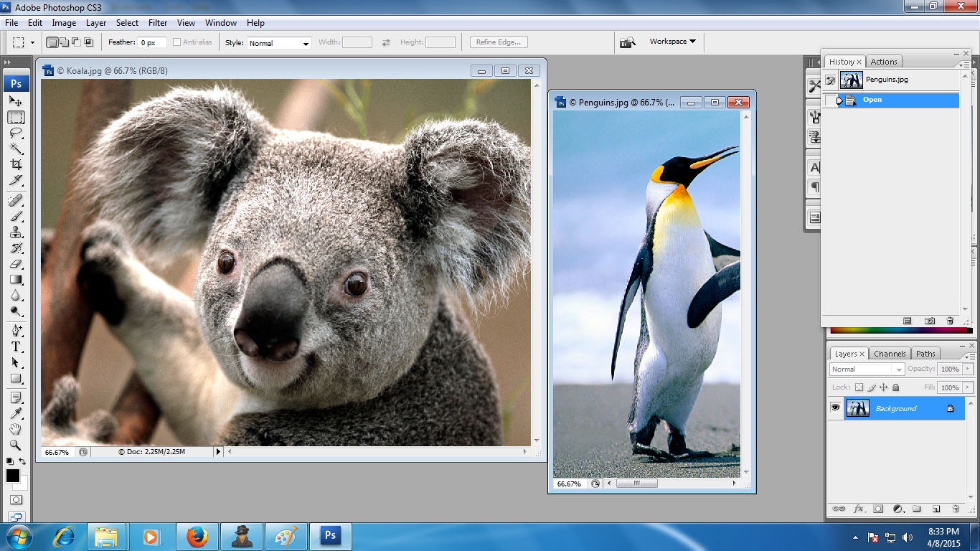Select the Notes tool
The height and width of the screenshot is (551, 980).
click(16, 397)
